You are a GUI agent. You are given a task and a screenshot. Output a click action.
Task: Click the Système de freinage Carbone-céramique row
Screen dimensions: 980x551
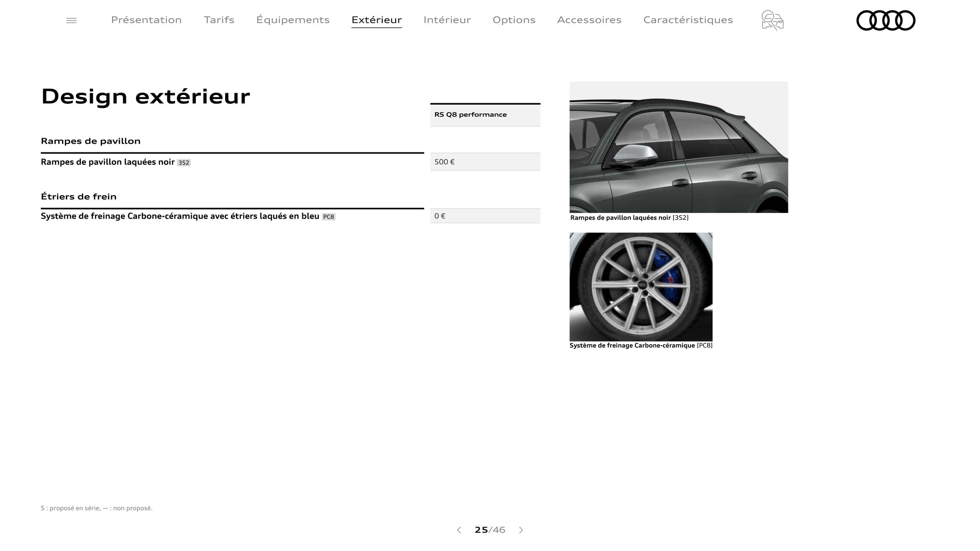(232, 216)
